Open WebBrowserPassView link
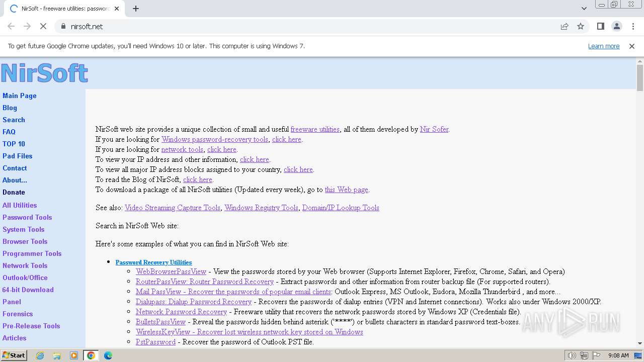The width and height of the screenshot is (644, 362). coord(171,271)
